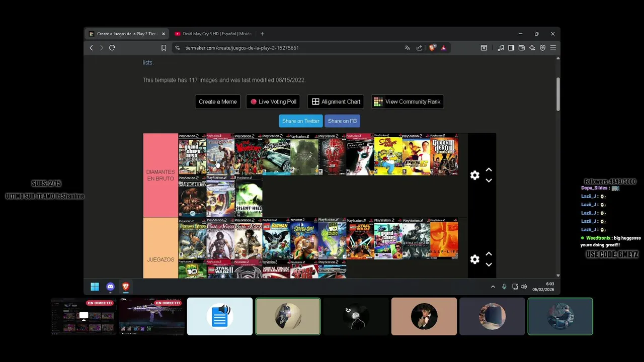Screen dimensions: 644x362
Task: Select Lego Star Wars cover in JUEGAZOS top row
Action: [x=360, y=239]
